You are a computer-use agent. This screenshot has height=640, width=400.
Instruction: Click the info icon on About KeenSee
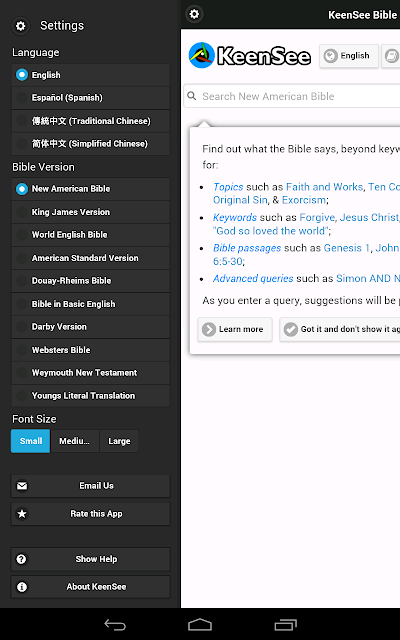tap(22, 587)
